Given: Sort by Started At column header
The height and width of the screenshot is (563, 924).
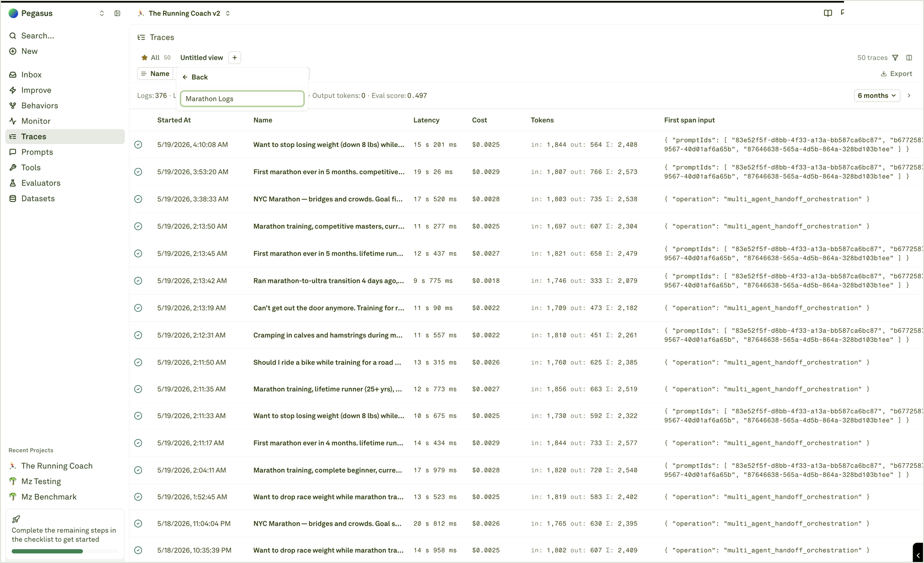Looking at the screenshot, I should pos(174,120).
